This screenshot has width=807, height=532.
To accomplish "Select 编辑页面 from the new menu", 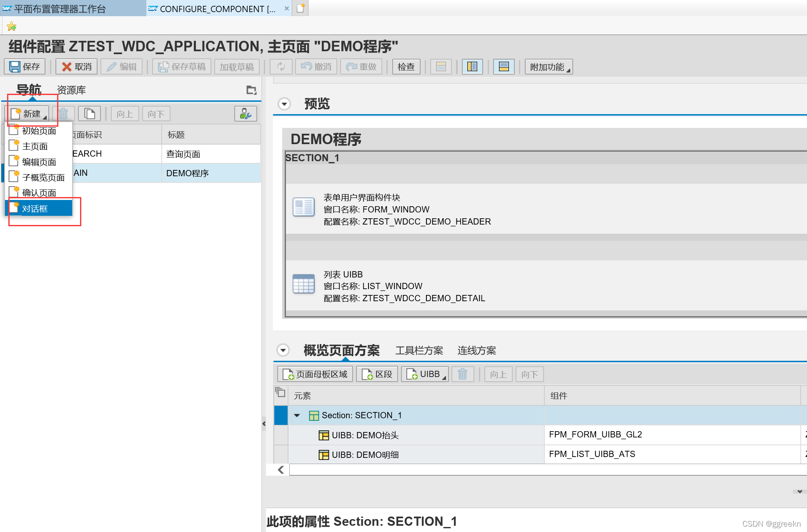I will [39, 162].
